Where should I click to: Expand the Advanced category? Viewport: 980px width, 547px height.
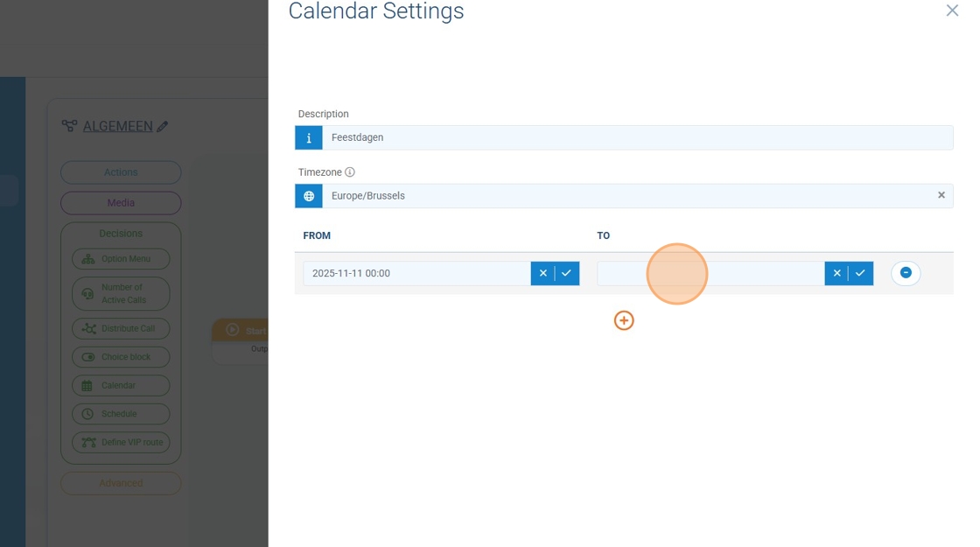[x=121, y=483]
